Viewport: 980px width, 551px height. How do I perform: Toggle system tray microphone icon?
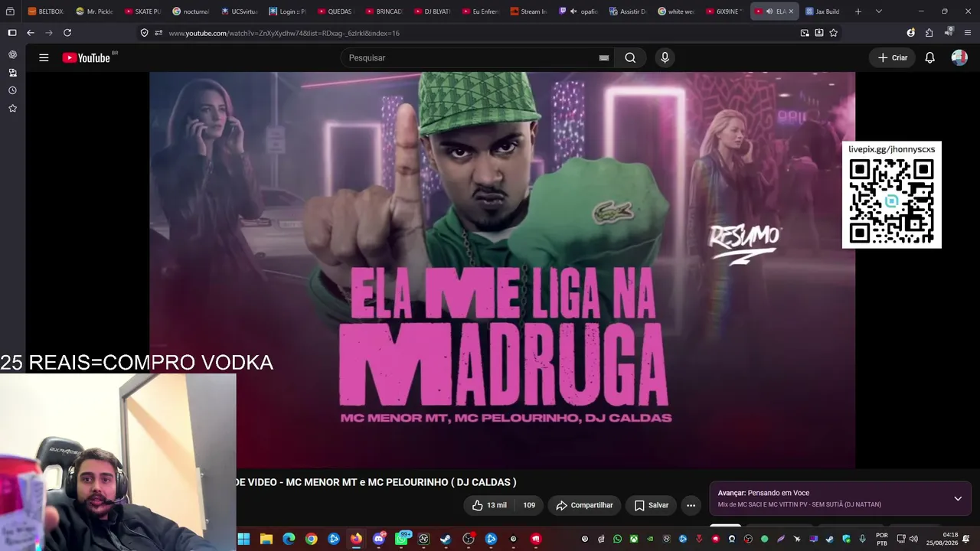(x=862, y=539)
